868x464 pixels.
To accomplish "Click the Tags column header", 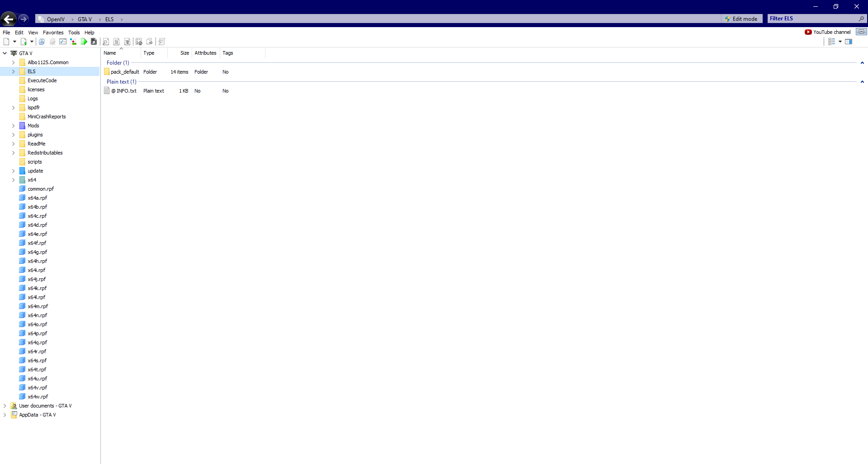I will click(x=242, y=53).
